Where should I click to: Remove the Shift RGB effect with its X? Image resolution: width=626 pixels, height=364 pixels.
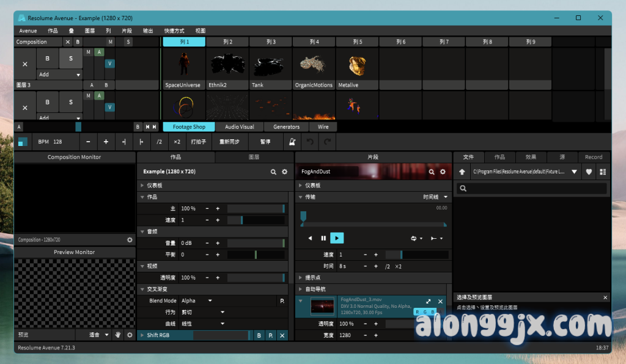tap(282, 335)
